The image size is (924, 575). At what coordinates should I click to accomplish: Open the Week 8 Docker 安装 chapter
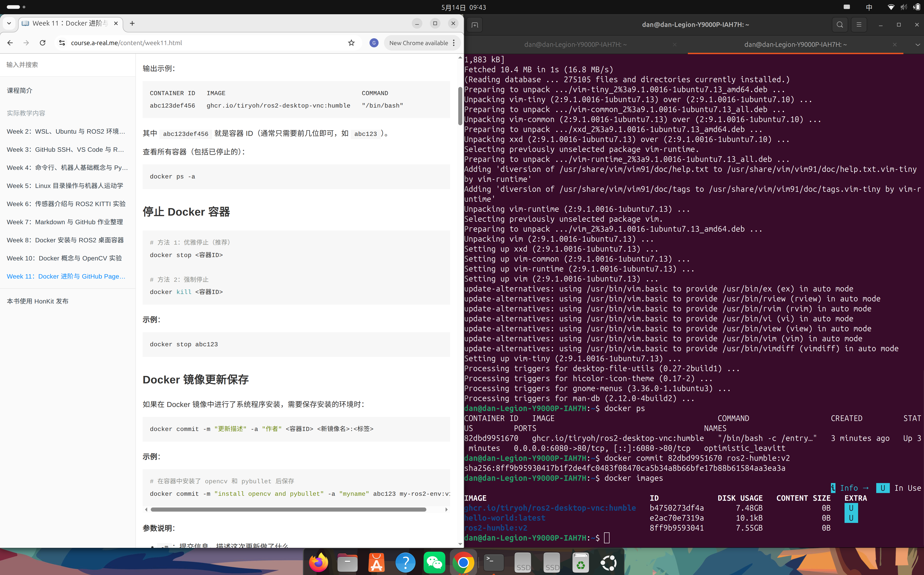65,240
